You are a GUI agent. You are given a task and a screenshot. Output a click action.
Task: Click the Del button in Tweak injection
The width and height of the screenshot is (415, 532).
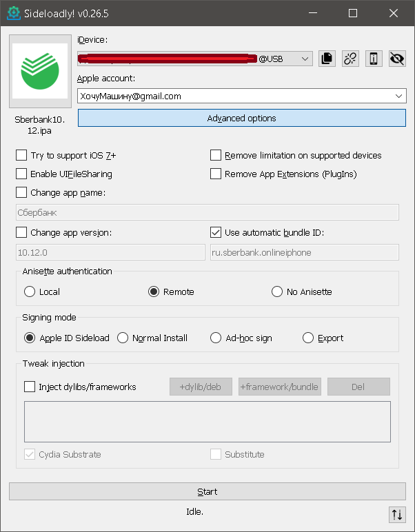pyautogui.click(x=358, y=387)
